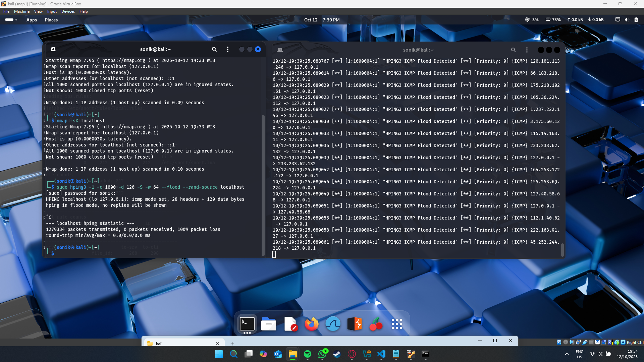Launch Wireshark from the dock
The width and height of the screenshot is (644, 362).
point(333,324)
